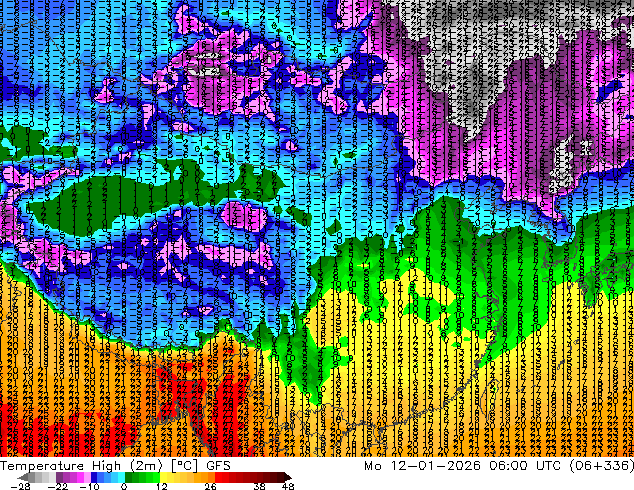
Task: Click the "Mo 12-01-2026" date text
Action: [422, 466]
